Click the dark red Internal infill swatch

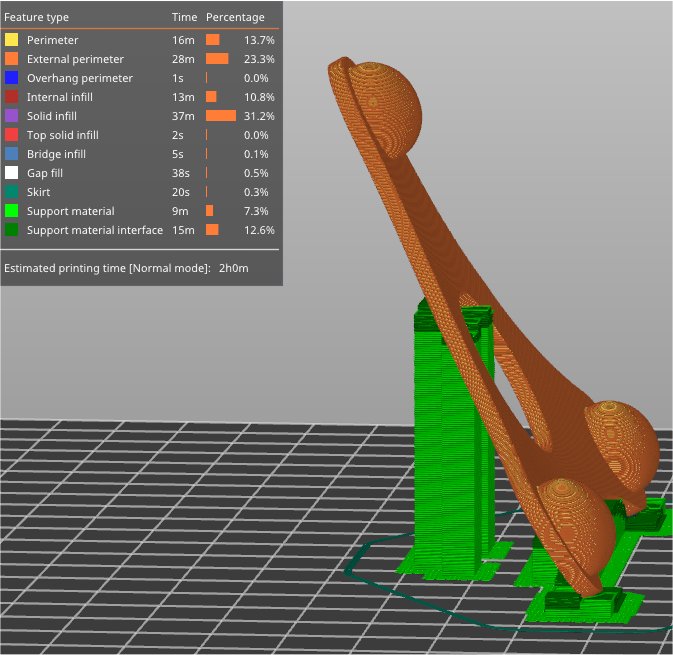point(11,97)
